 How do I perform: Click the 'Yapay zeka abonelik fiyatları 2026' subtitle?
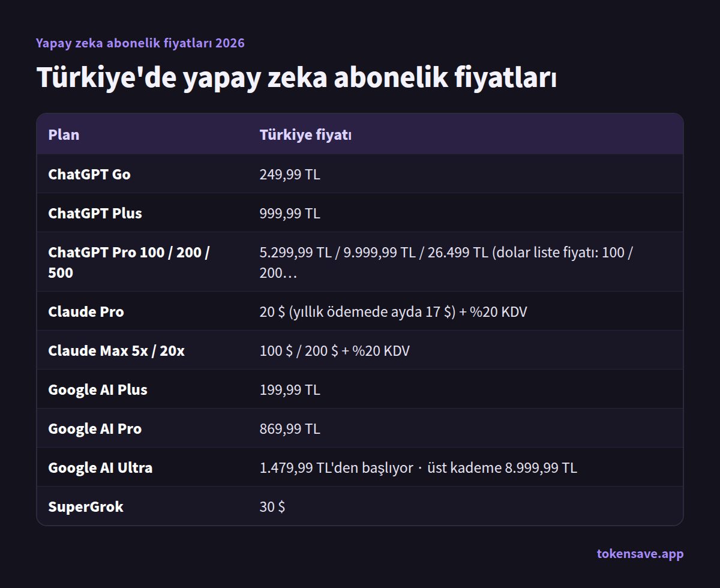140,43
